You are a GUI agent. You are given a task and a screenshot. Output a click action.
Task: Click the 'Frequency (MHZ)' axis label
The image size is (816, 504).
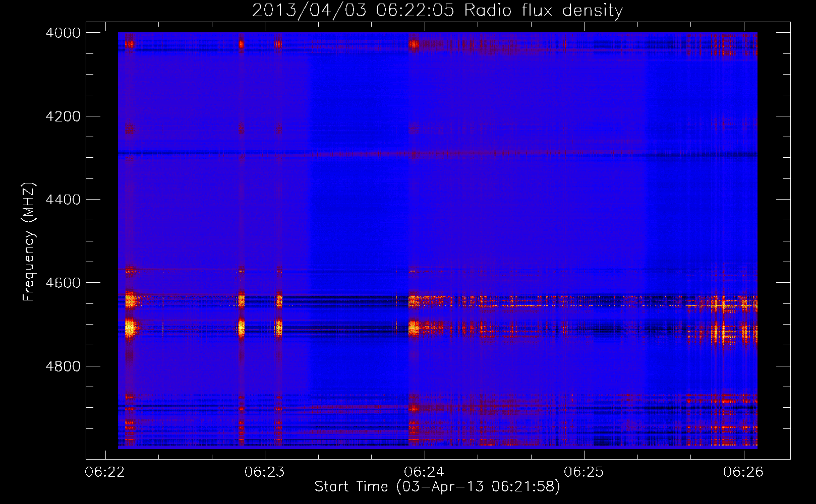pos(29,242)
